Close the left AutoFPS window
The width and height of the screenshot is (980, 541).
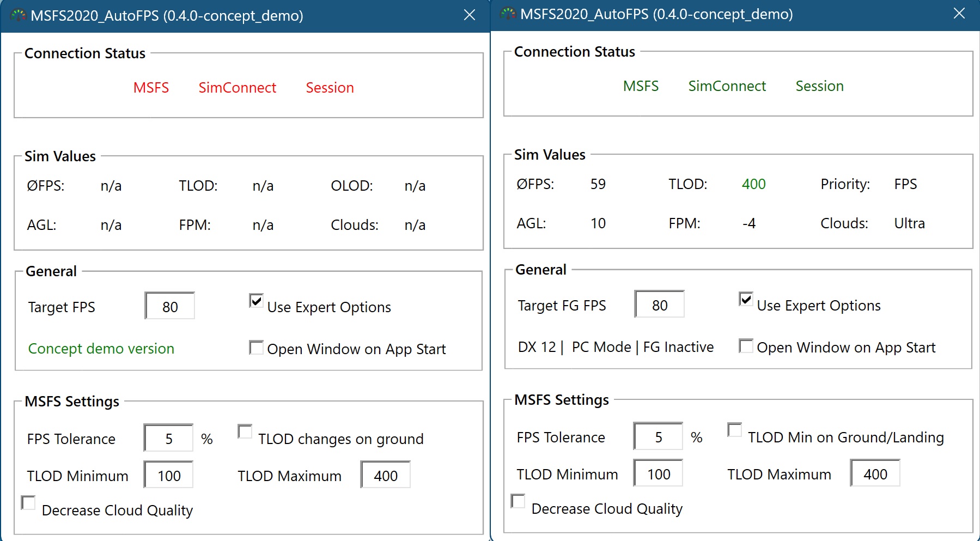pos(470,15)
